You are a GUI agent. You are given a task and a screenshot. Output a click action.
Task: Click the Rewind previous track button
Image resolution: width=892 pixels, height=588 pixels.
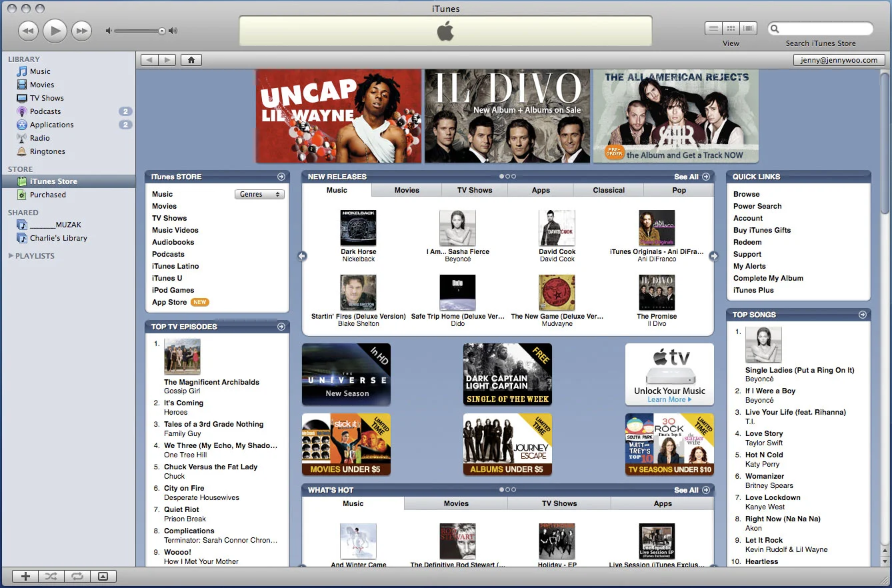click(28, 30)
